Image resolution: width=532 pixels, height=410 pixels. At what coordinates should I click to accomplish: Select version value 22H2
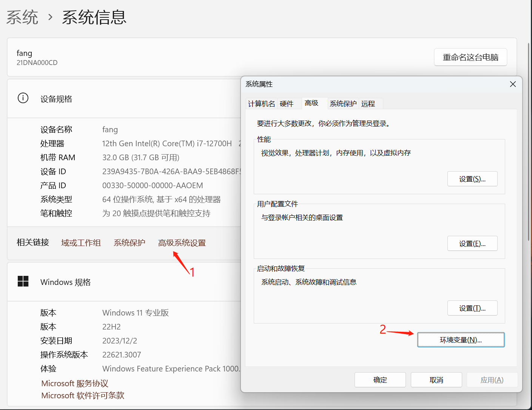(111, 326)
